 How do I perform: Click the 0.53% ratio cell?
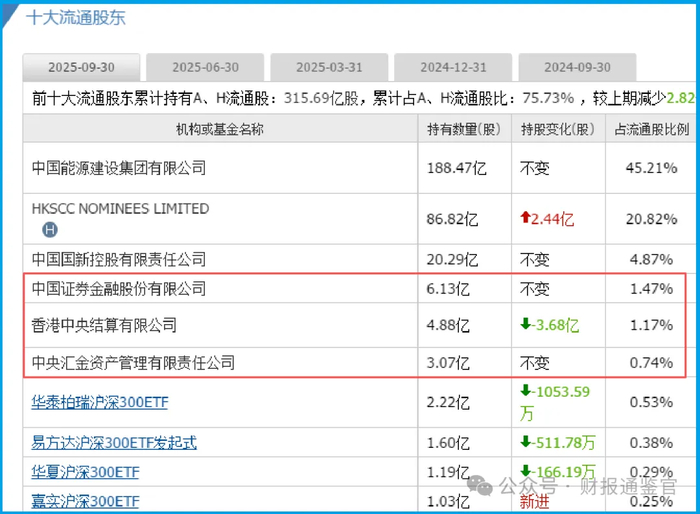coord(651,403)
